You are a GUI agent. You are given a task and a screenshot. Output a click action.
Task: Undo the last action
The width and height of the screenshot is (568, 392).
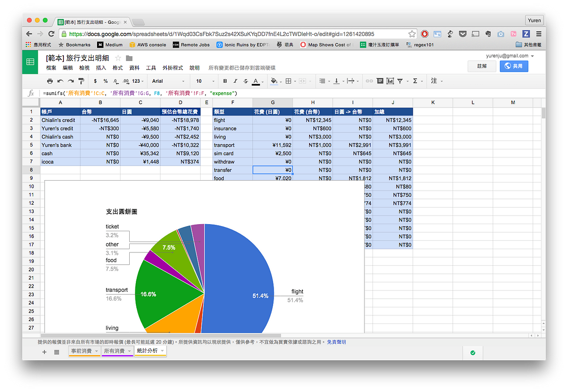[61, 81]
